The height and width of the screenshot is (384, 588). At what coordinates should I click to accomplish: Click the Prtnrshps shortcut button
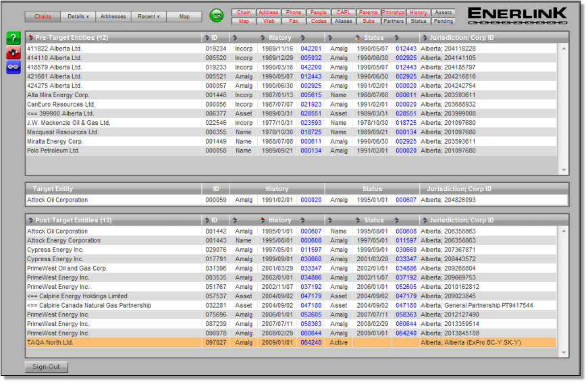(393, 12)
